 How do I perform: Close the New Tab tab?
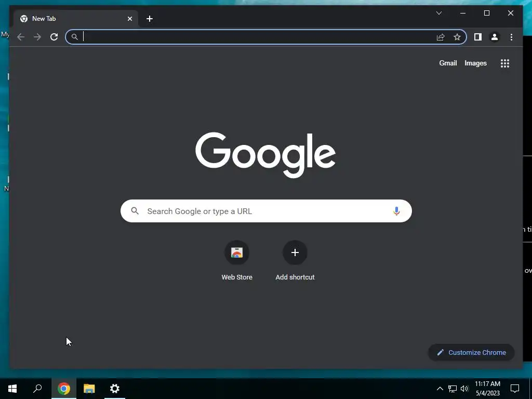[129, 19]
